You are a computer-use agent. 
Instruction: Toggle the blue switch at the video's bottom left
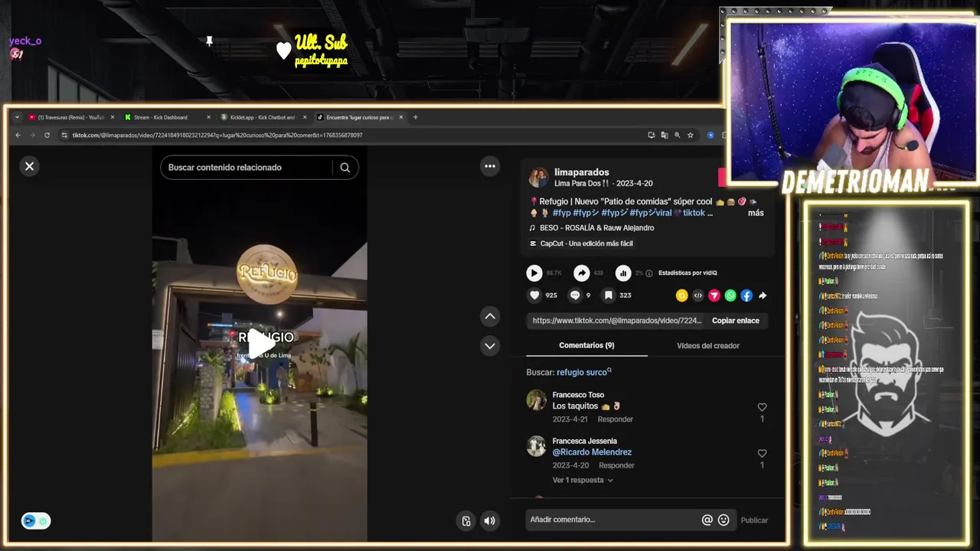pos(36,520)
